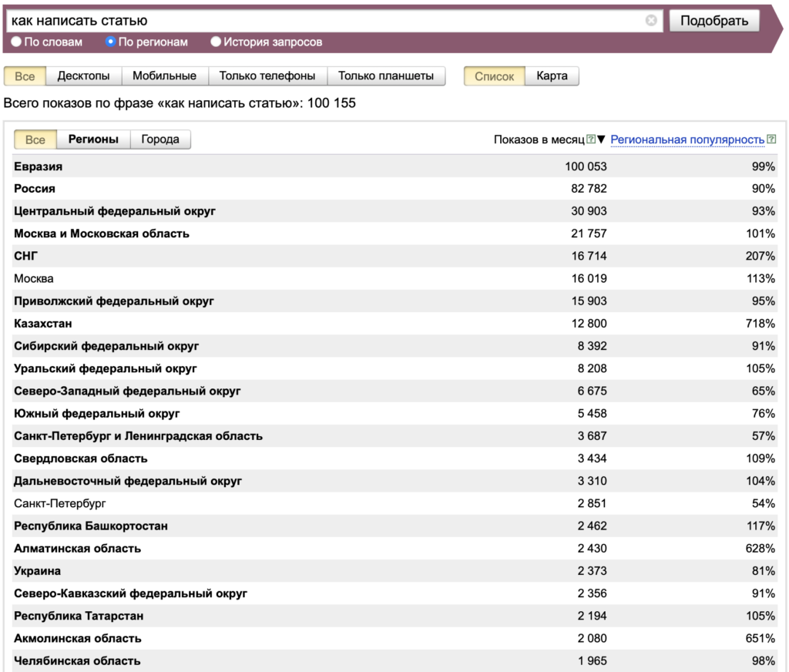Viewport: 789px width, 672px height.
Task: Click the 718% popularity value
Action: [x=760, y=324]
